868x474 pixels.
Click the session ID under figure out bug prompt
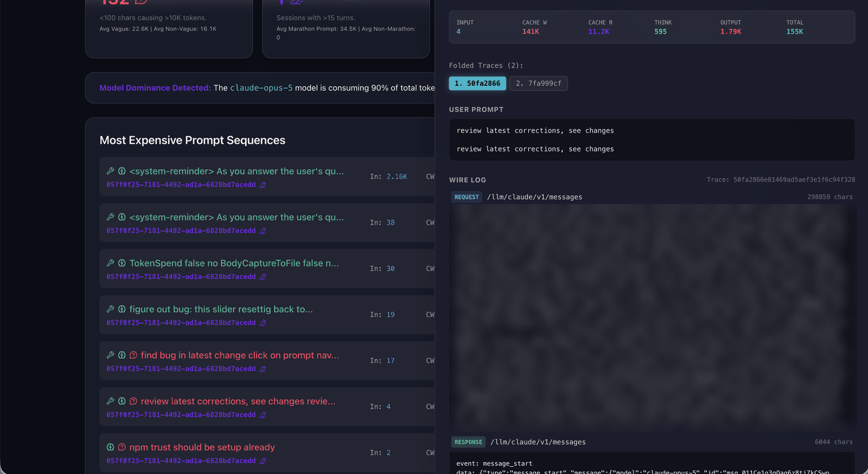click(181, 323)
